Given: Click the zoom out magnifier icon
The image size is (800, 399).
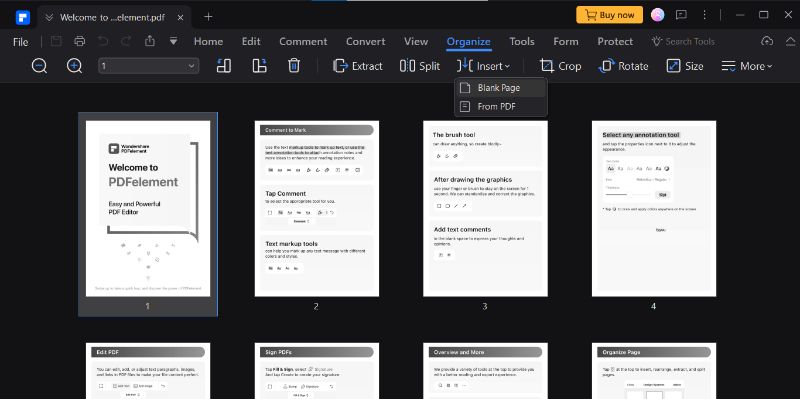Looking at the screenshot, I should [x=39, y=66].
